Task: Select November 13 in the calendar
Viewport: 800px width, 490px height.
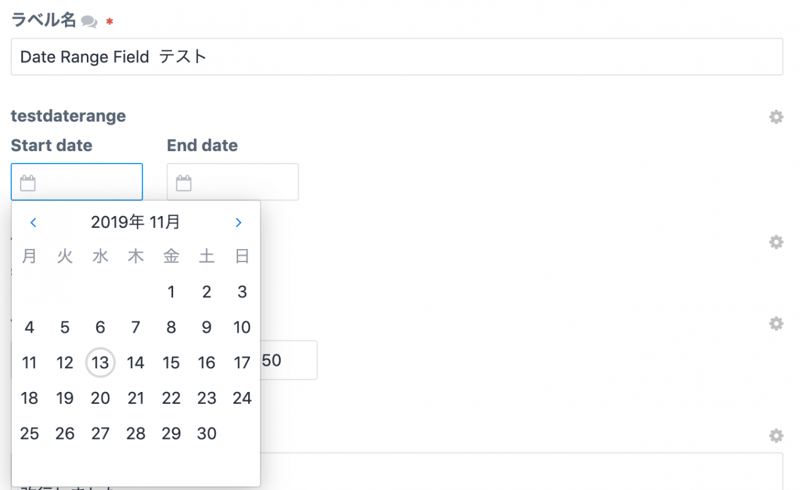Action: pos(100,363)
